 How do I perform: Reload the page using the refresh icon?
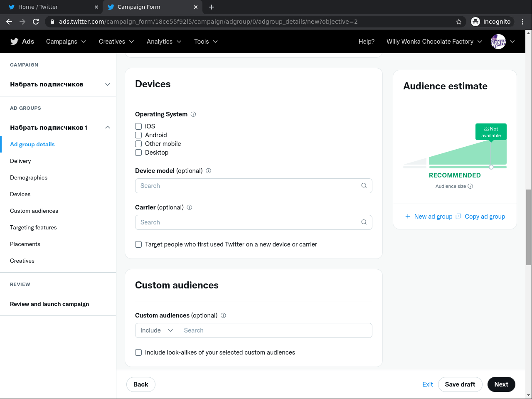pyautogui.click(x=36, y=22)
